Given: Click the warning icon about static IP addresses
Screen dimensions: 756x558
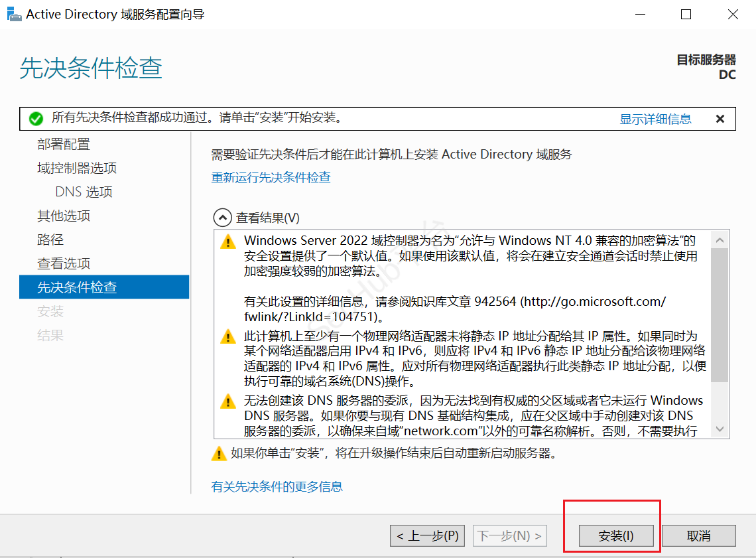Looking at the screenshot, I should (x=227, y=337).
